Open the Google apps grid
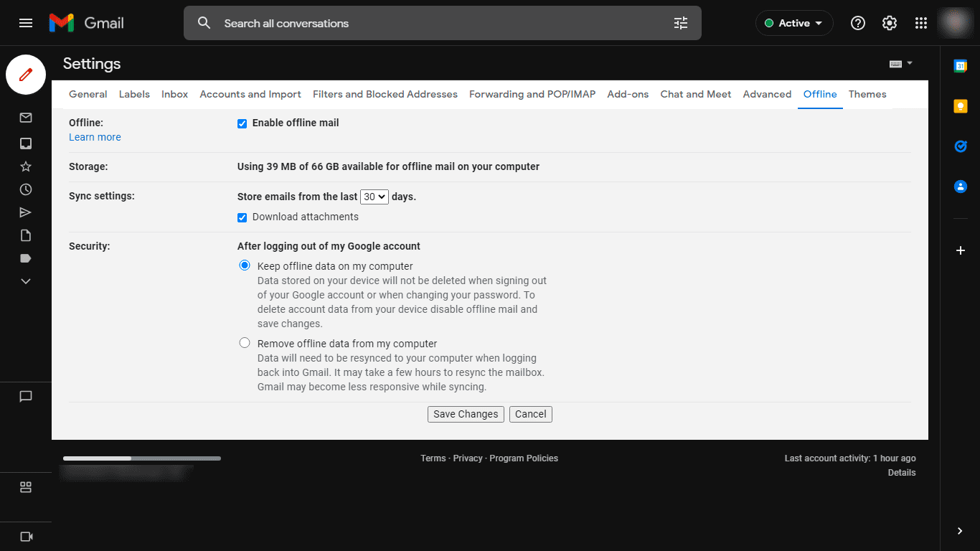This screenshot has width=980, height=551. click(x=921, y=23)
